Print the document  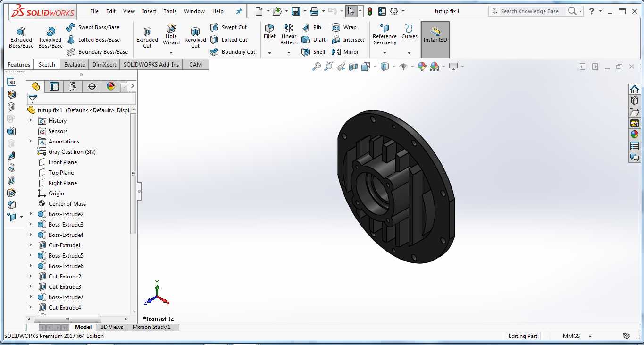[x=314, y=11]
